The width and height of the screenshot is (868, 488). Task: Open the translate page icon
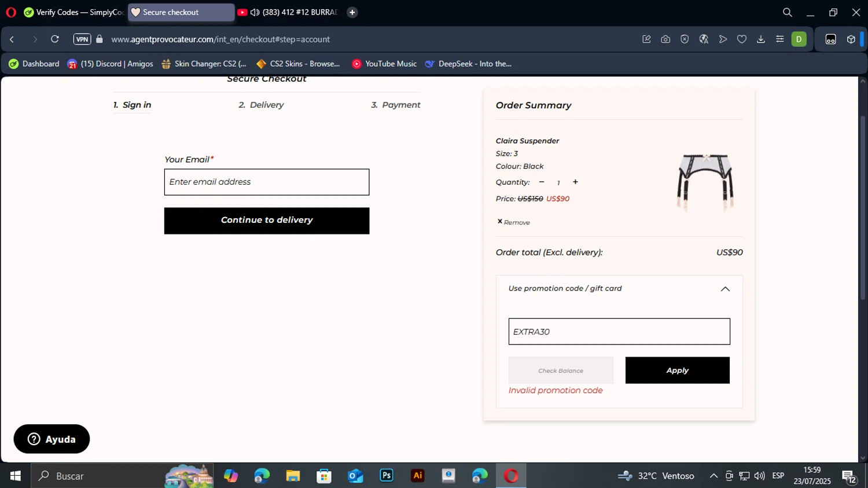704,39
